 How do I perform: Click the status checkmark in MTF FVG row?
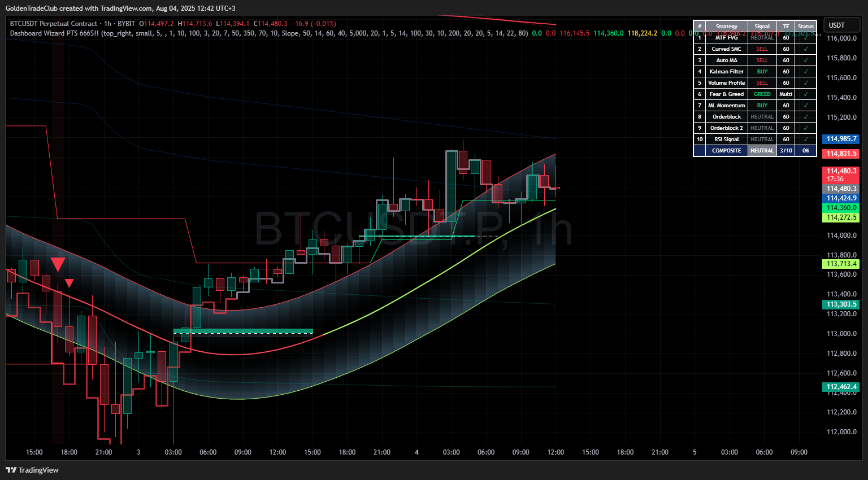coord(806,38)
